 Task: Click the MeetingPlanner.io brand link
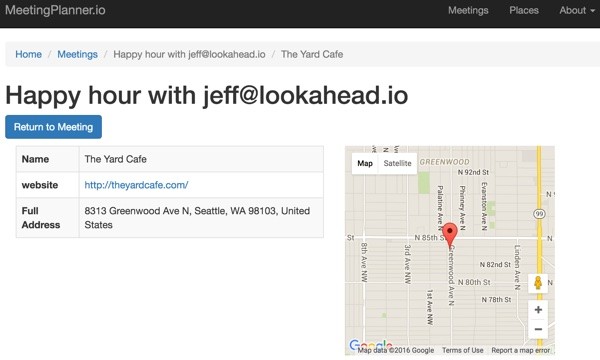(55, 10)
